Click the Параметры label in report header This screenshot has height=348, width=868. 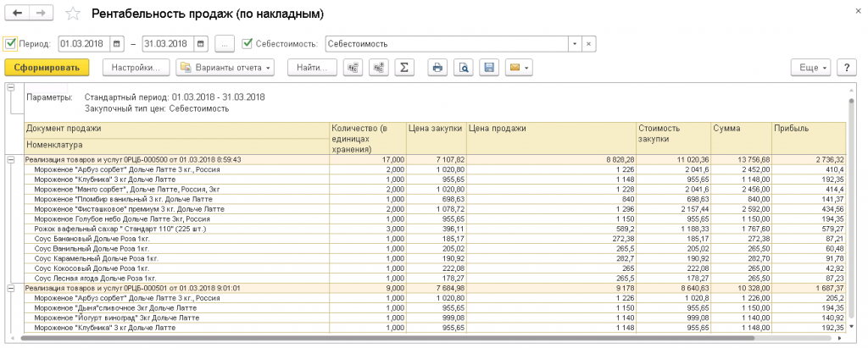[x=49, y=97]
